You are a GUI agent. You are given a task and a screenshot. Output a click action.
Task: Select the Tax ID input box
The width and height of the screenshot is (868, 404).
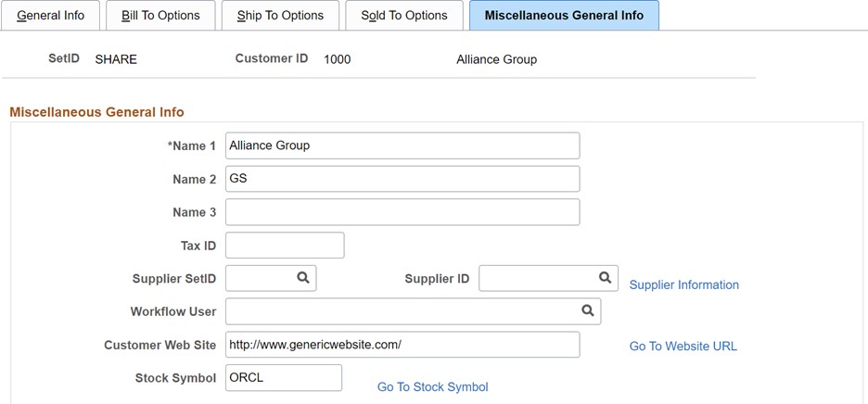tap(285, 246)
